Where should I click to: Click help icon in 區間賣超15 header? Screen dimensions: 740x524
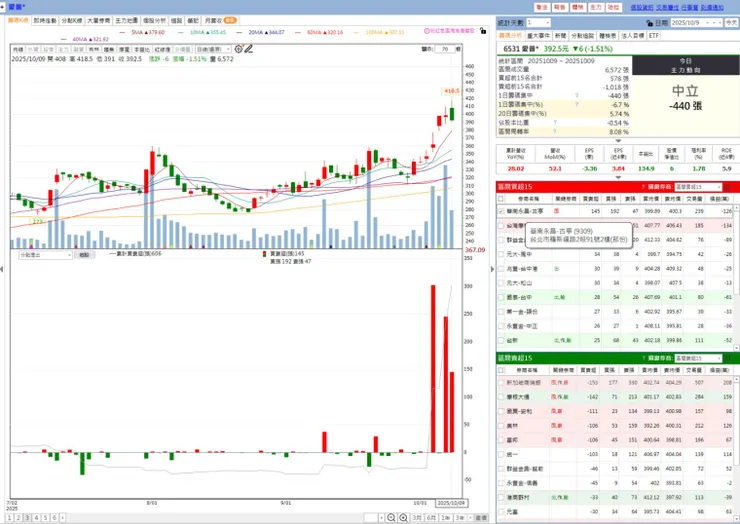point(643,358)
